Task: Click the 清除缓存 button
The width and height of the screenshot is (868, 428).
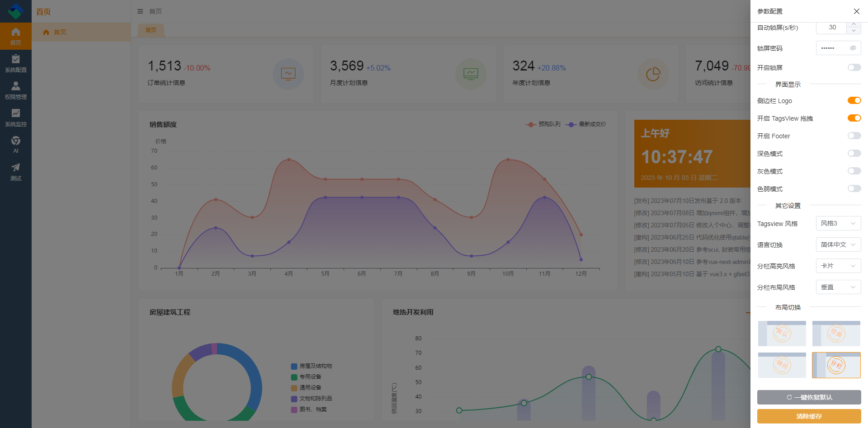Action: [x=809, y=416]
